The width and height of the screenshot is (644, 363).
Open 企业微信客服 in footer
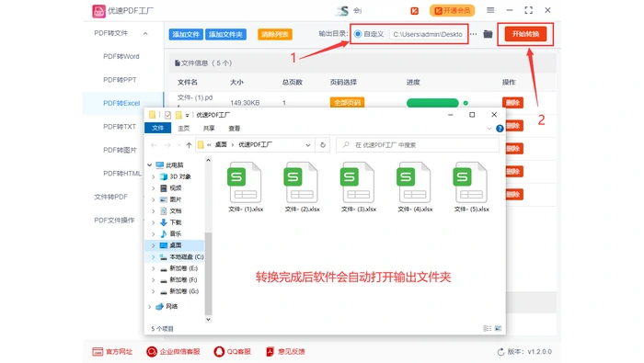173,352
